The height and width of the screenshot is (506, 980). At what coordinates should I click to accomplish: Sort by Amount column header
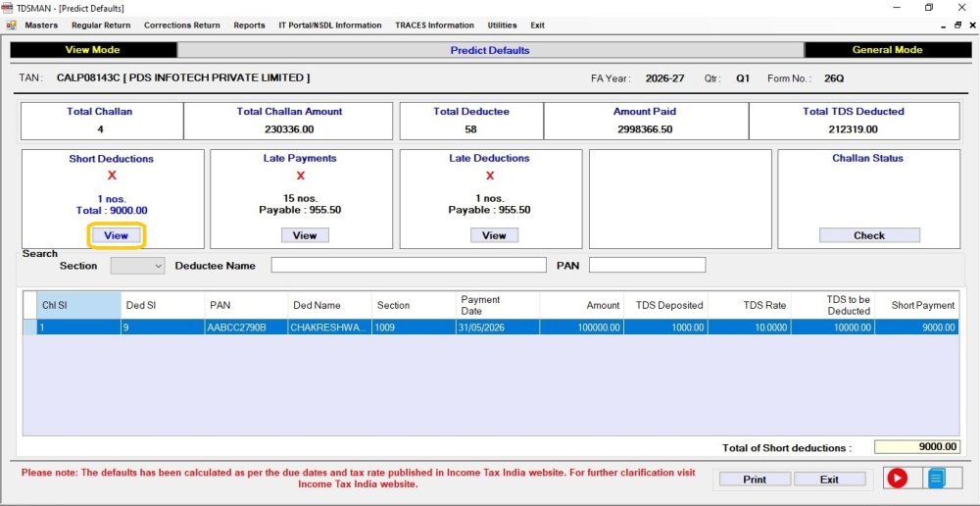(581, 305)
